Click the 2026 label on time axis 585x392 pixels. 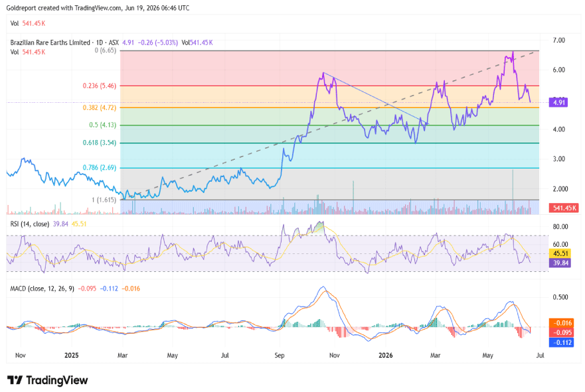[x=385, y=355]
